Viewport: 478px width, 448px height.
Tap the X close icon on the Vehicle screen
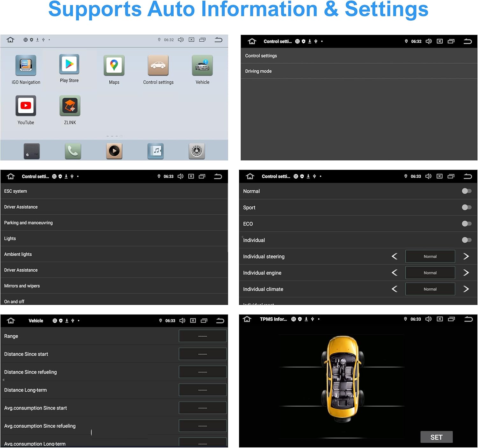(193, 321)
